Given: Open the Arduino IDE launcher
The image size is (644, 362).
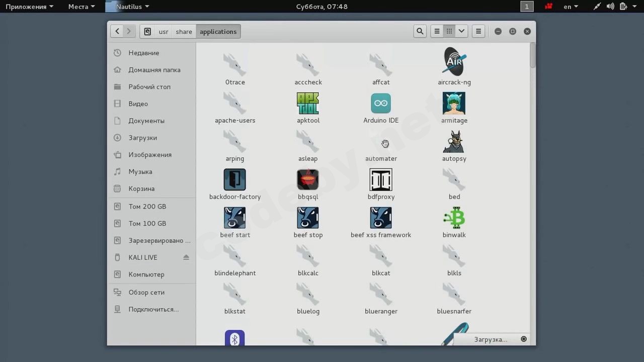Looking at the screenshot, I should (381, 104).
